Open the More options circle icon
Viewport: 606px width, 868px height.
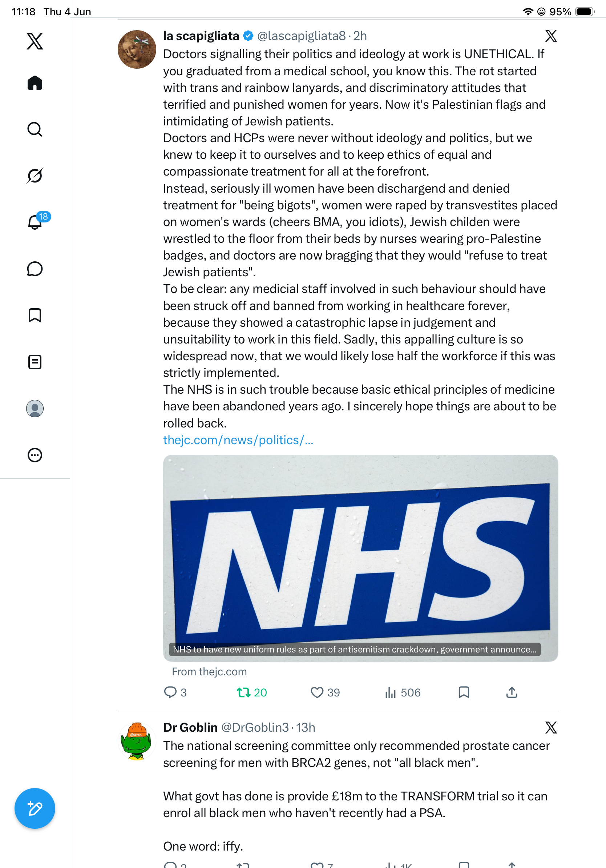click(x=35, y=455)
